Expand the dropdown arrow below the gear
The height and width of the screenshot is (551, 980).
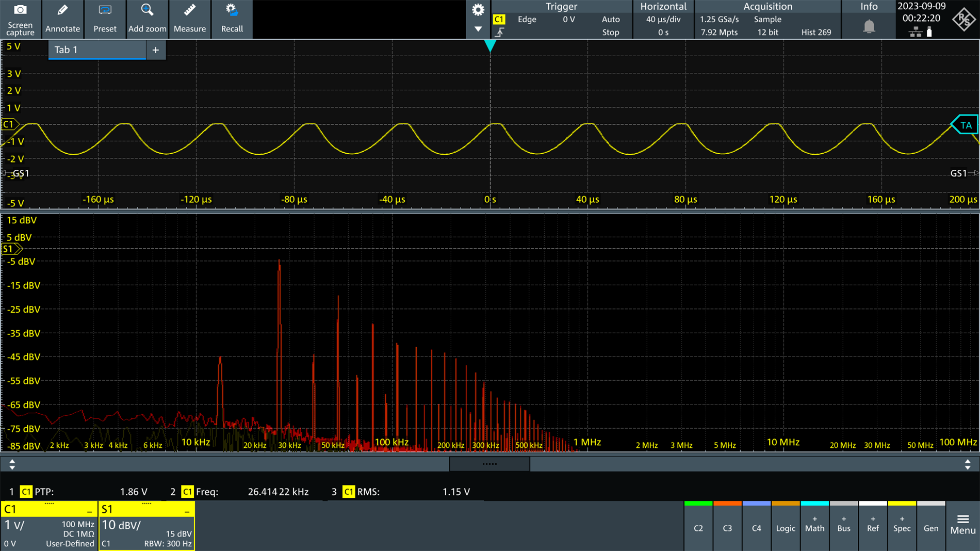tap(478, 29)
